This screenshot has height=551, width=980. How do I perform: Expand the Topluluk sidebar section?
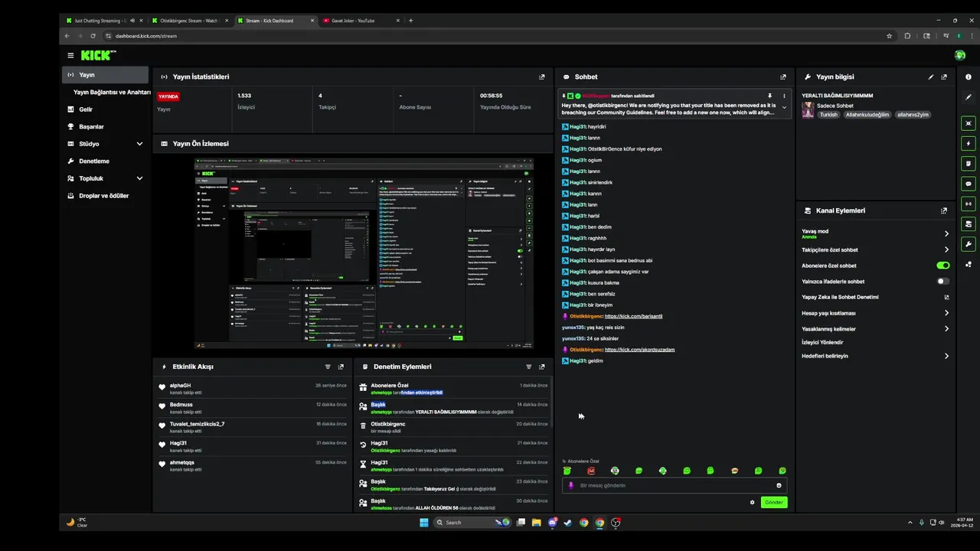pyautogui.click(x=139, y=178)
